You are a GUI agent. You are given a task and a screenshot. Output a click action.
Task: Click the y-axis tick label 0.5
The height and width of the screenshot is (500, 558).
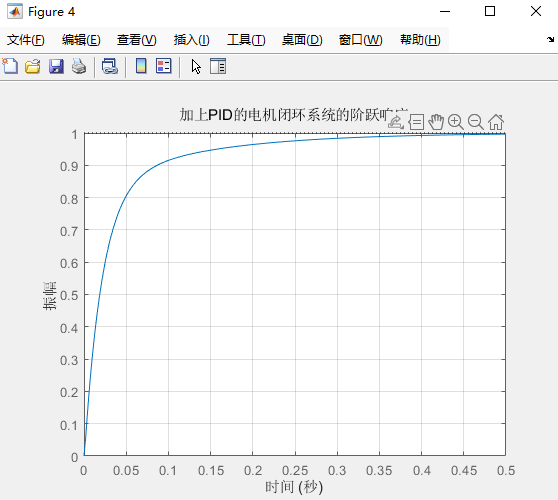[69, 296]
